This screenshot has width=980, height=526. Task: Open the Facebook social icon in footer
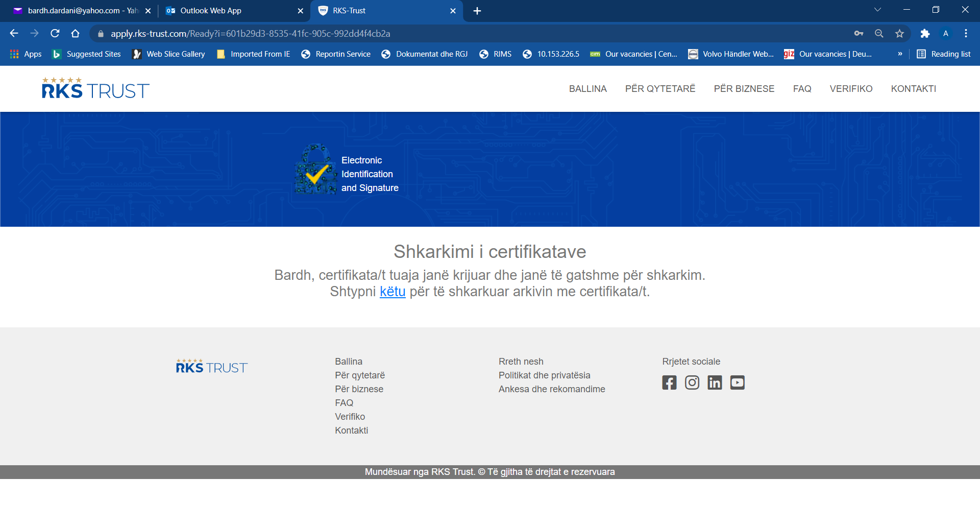click(x=669, y=382)
